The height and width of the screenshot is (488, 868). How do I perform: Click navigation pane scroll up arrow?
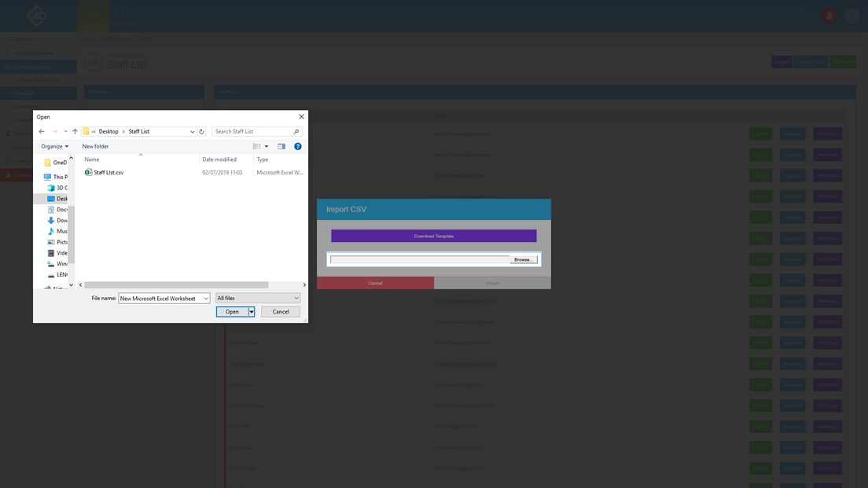pyautogui.click(x=71, y=158)
